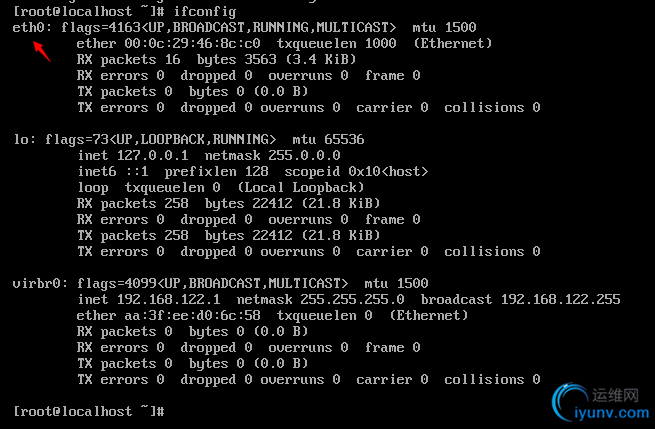The image size is (655, 429).
Task: Click the virbr0 interface name
Action: 36,283
